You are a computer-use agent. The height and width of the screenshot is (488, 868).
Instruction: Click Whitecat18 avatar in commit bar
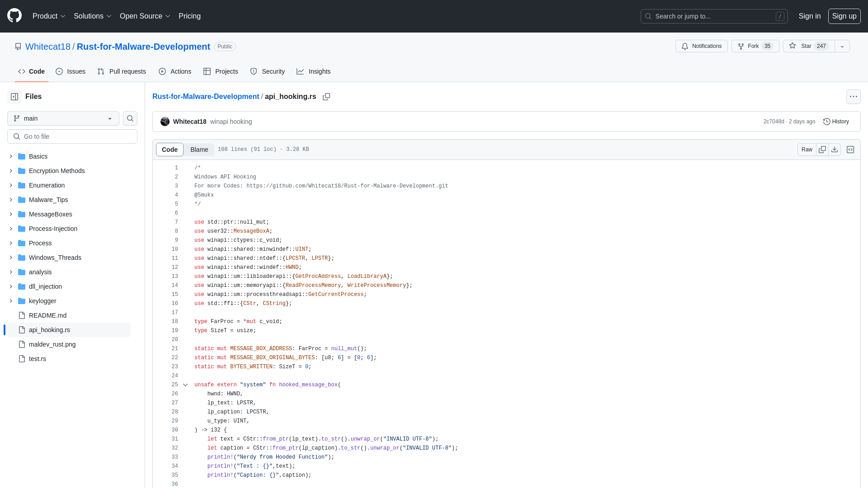click(165, 122)
